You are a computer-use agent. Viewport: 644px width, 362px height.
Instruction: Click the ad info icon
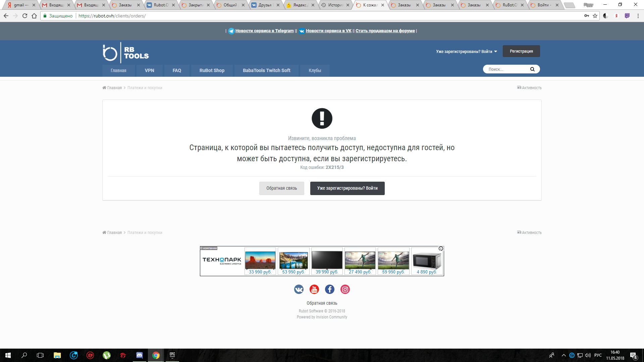pos(441,249)
